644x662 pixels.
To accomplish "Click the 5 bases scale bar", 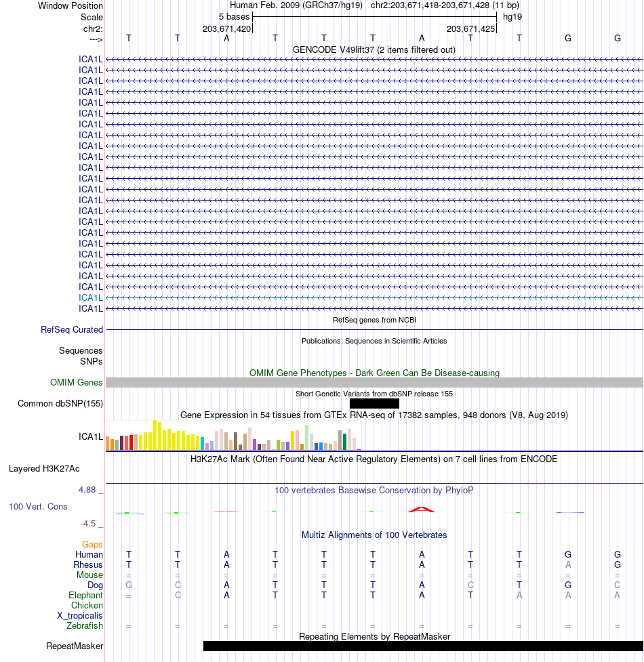I will (x=375, y=17).
